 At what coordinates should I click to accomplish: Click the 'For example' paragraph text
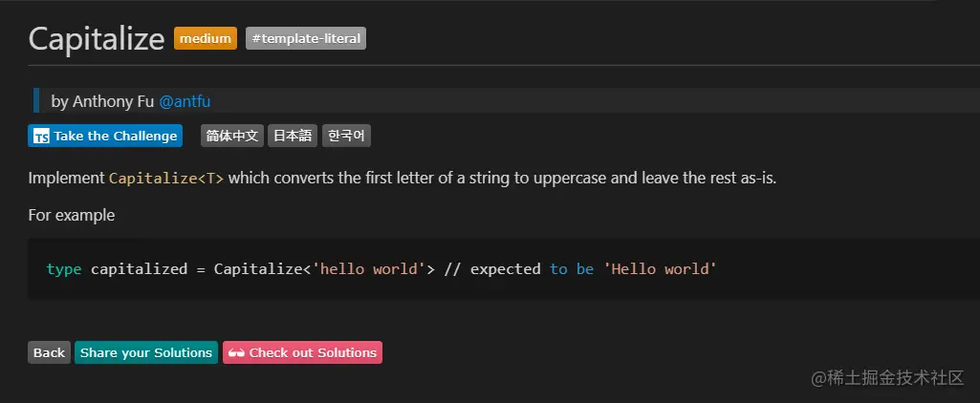point(72,215)
